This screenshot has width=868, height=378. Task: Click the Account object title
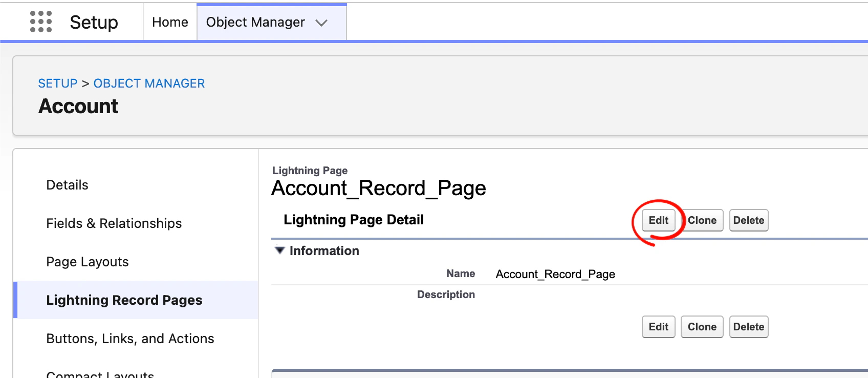click(x=78, y=107)
